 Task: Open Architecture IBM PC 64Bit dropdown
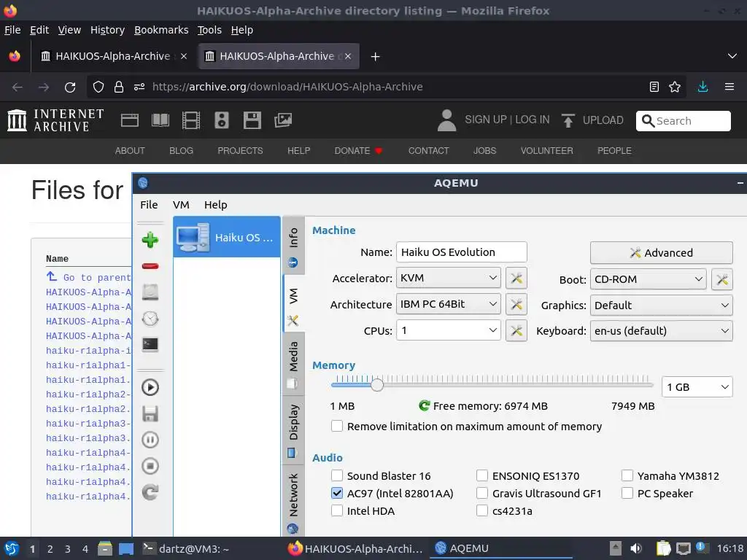pyautogui.click(x=449, y=304)
